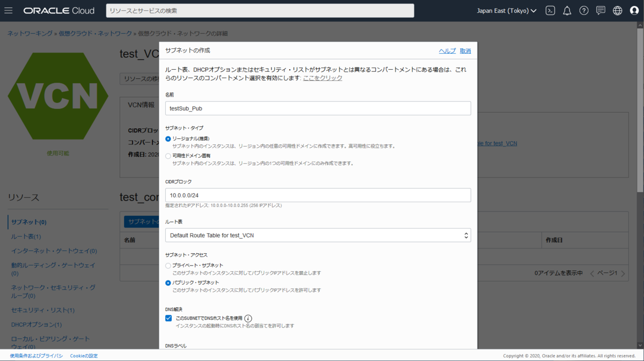Open Security Lists (1) resource item
This screenshot has width=644, height=361.
pyautogui.click(x=43, y=311)
